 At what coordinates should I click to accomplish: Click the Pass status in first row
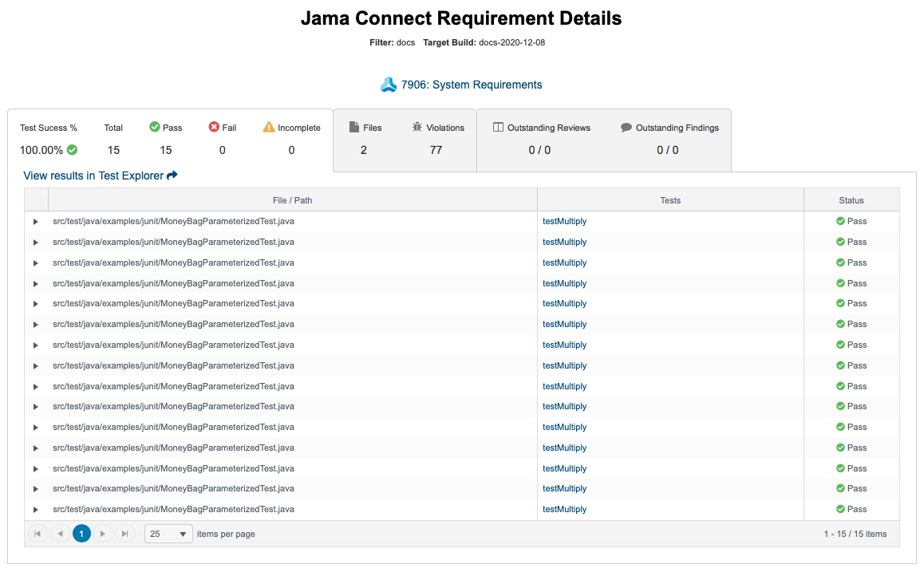[x=851, y=222]
